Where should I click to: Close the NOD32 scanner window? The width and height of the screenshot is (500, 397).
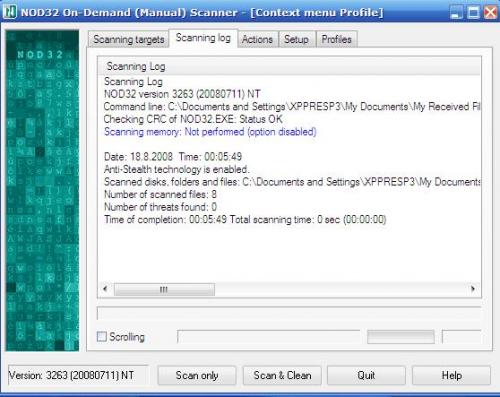(491, 13)
